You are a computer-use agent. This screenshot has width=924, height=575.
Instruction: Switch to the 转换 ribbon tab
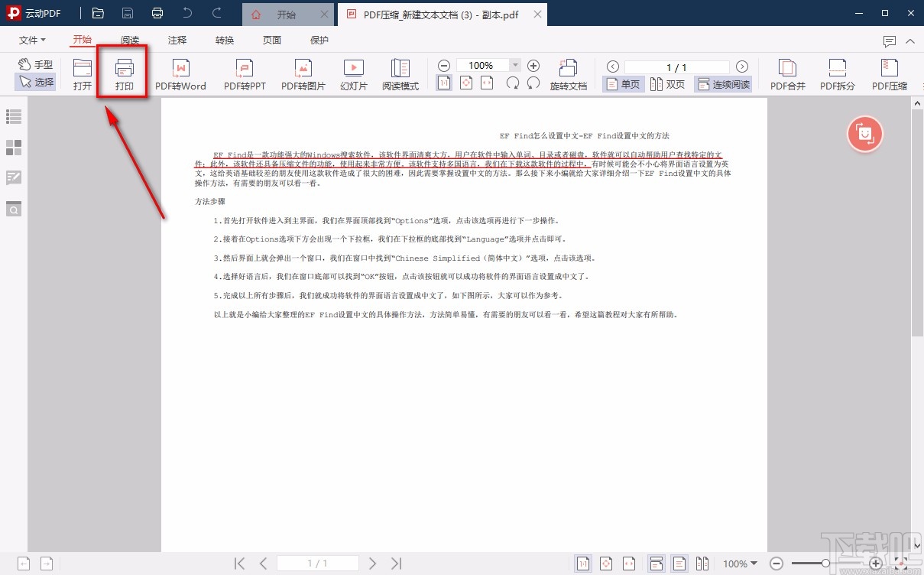pyautogui.click(x=224, y=40)
